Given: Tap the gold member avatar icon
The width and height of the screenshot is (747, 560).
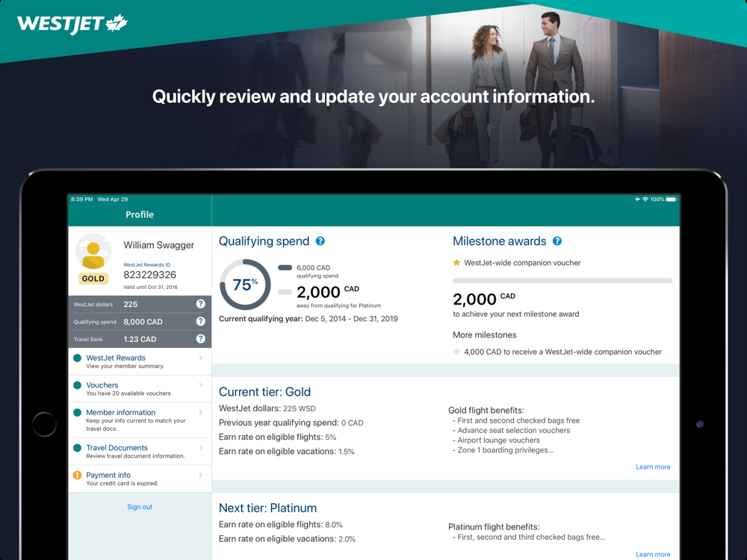Looking at the screenshot, I should coord(93,252).
